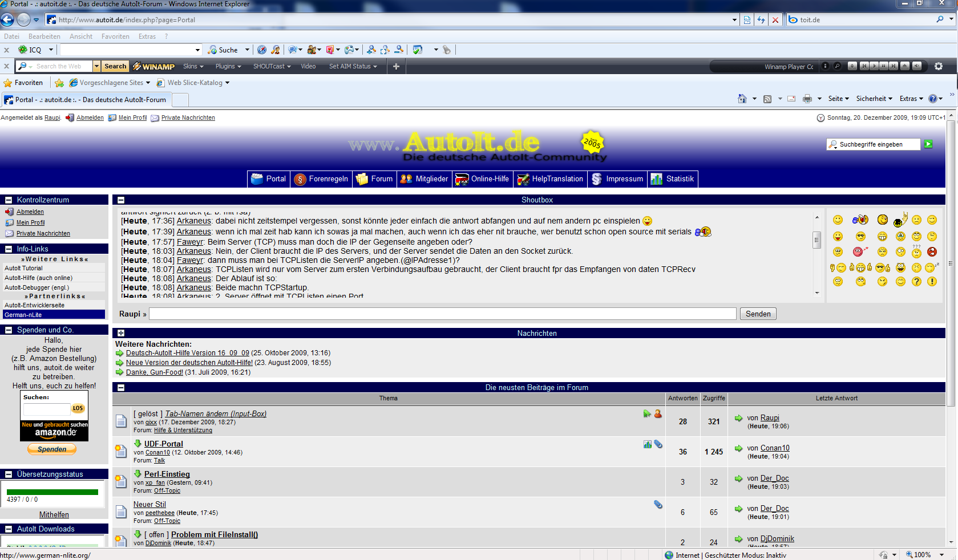Open the UDF-Portal forum thread link
Viewport: 958px width, 560px height.
pos(163,444)
